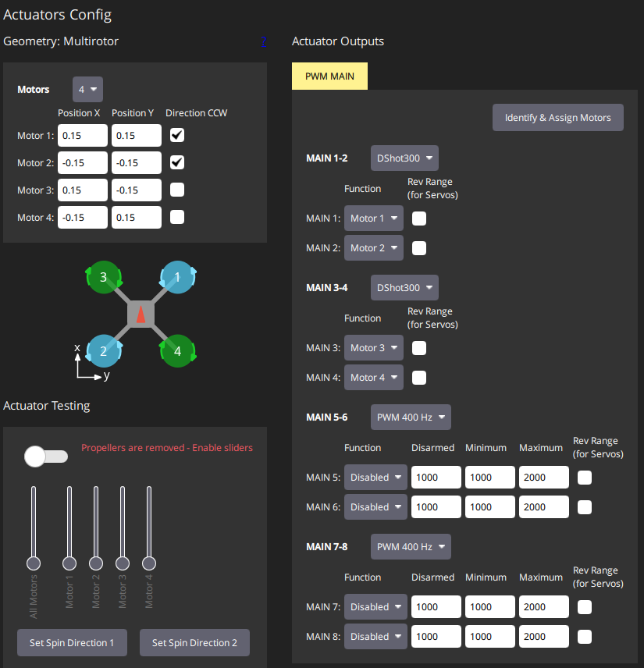Open the Motors count dropdown
This screenshot has width=644, height=668.
click(x=87, y=90)
